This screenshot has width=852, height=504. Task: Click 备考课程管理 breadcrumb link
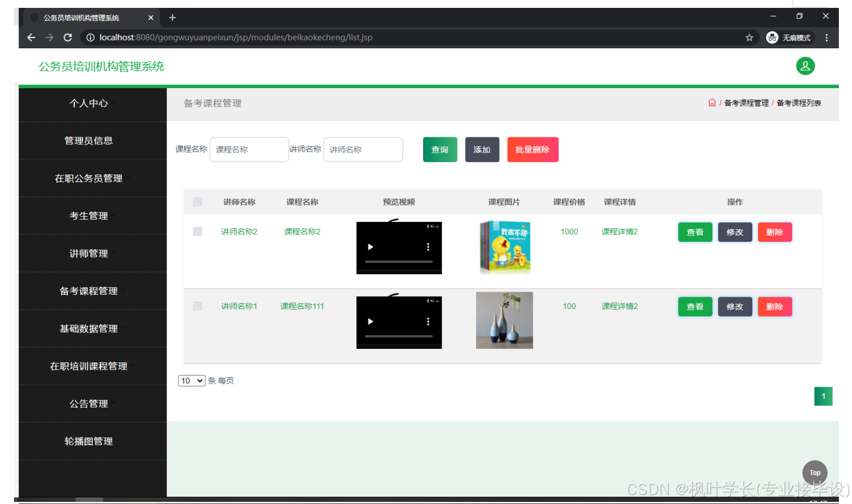click(x=746, y=103)
